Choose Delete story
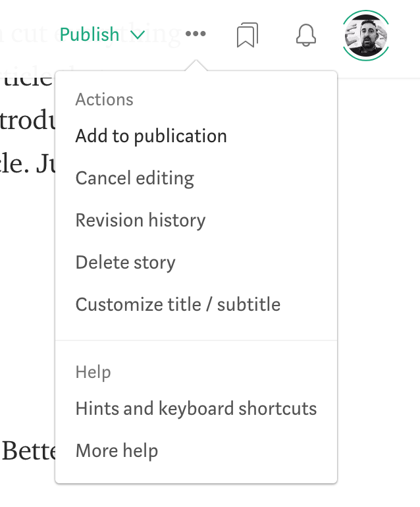 tap(125, 263)
